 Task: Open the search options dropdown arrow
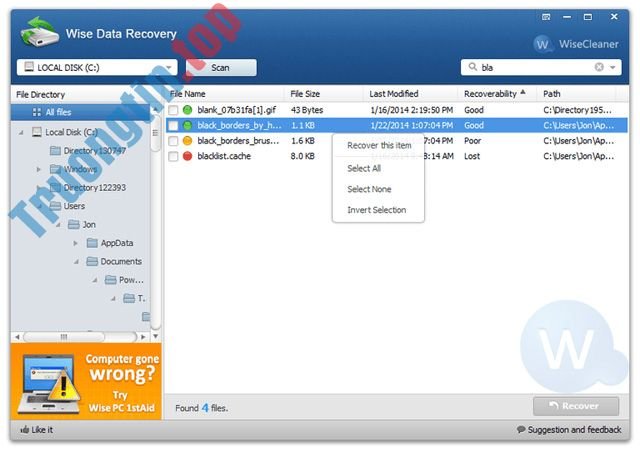613,67
